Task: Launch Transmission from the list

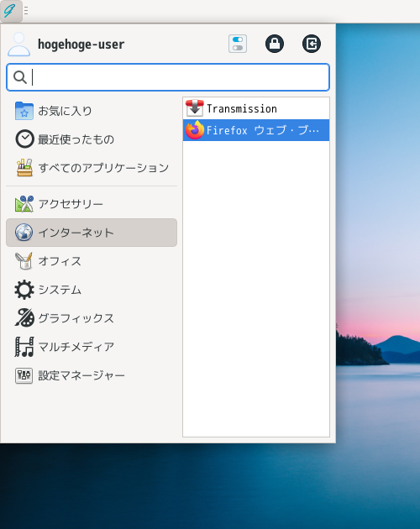Action: (256, 108)
